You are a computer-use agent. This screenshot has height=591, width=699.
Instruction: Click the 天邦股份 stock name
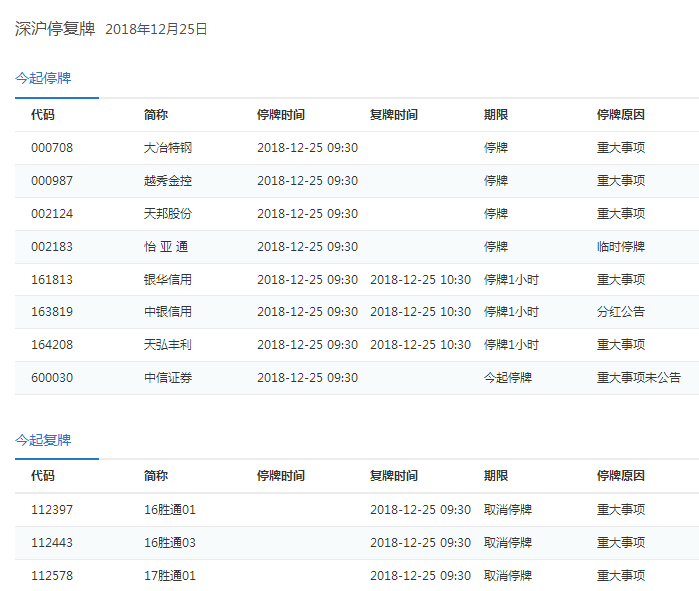(168, 214)
